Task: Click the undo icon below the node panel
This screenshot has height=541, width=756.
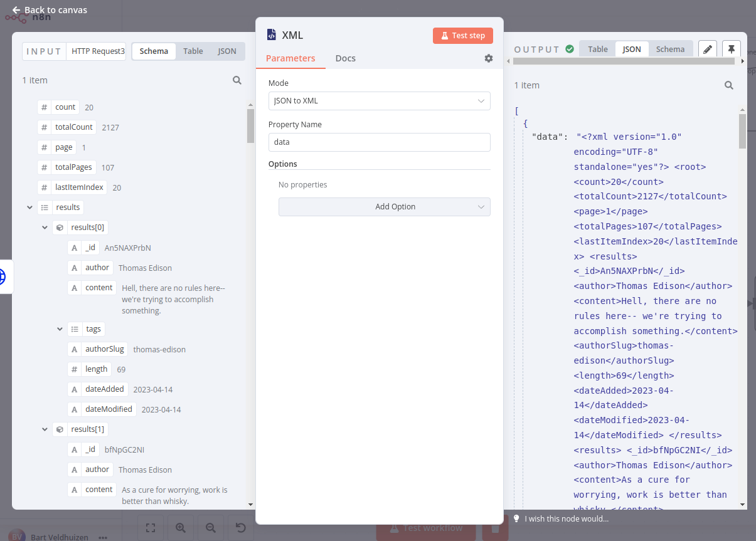Action: pyautogui.click(x=241, y=527)
